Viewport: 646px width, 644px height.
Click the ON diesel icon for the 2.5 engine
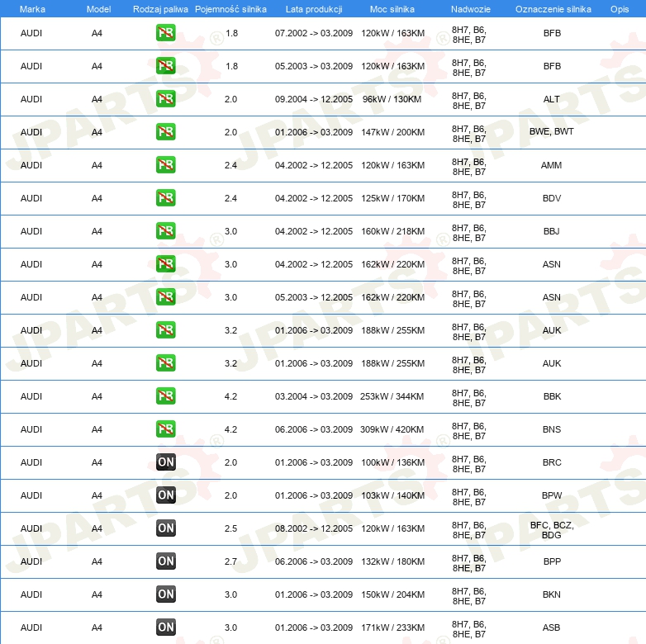tap(165, 528)
